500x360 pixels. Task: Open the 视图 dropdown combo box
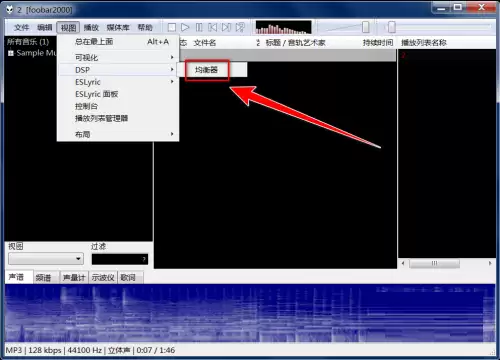[x=46, y=259]
